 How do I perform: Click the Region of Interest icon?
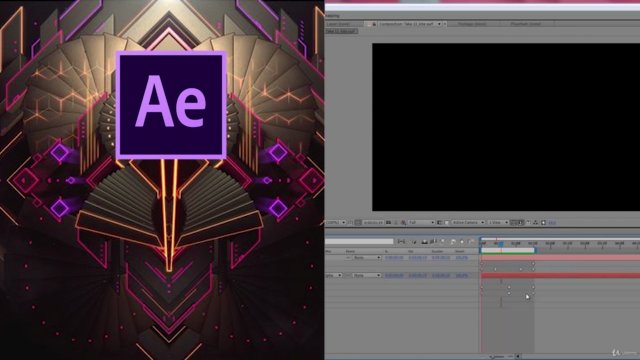click(440, 222)
